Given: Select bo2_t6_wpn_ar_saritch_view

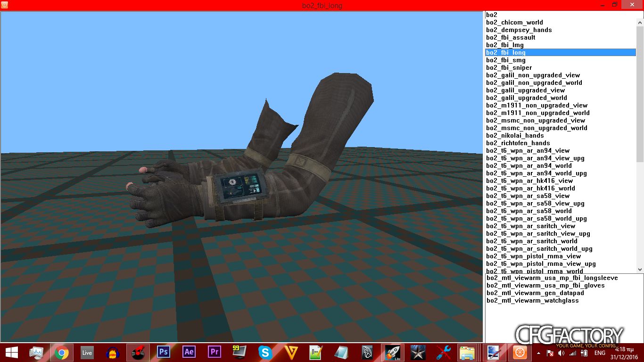Looking at the screenshot, I should [561, 226].
